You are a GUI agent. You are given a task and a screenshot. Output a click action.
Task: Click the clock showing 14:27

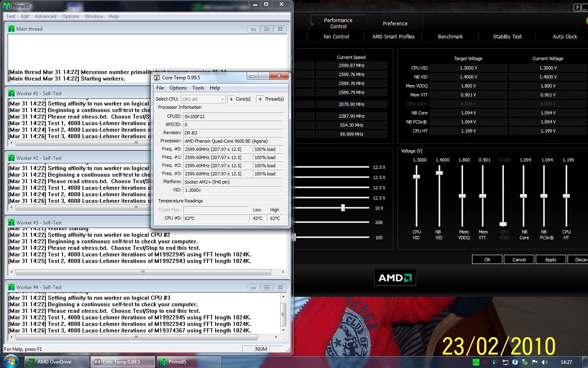566,362
